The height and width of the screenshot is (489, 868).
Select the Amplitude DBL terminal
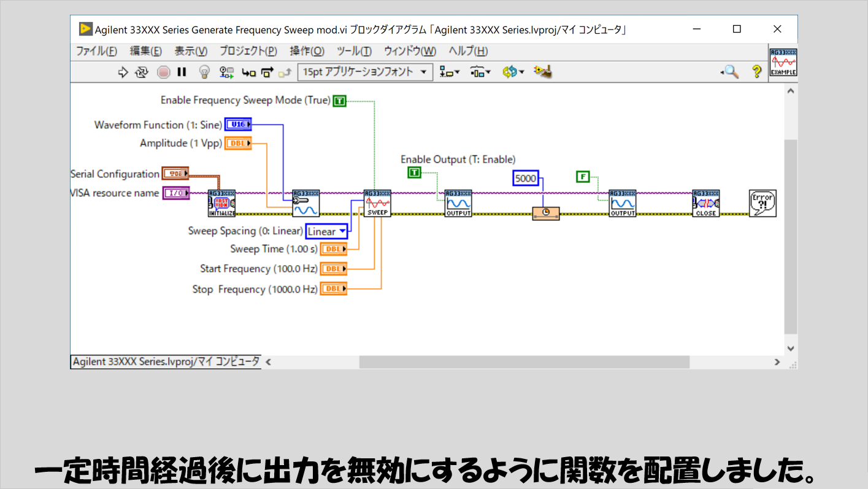(238, 144)
